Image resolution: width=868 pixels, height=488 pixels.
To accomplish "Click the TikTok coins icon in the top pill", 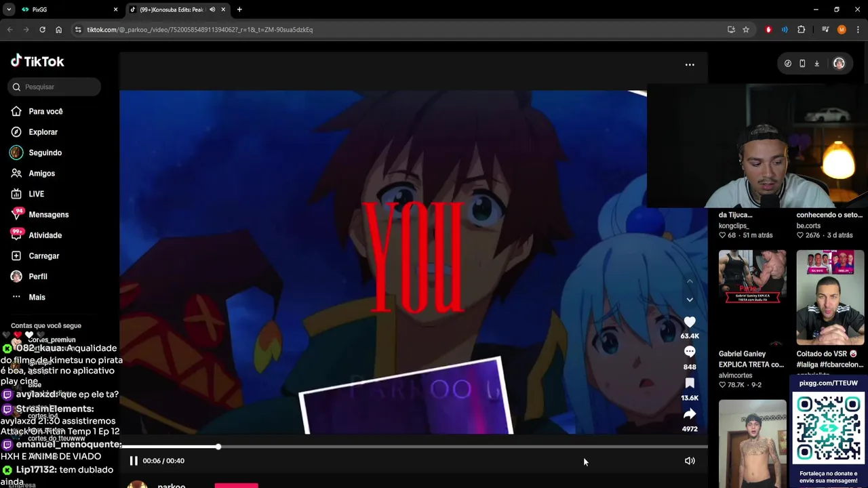I will tap(788, 64).
